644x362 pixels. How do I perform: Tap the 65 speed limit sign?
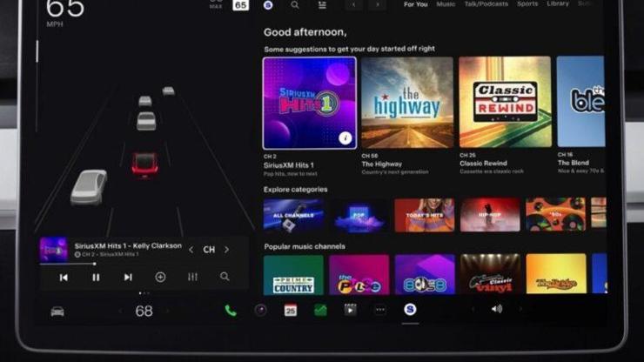tap(240, 5)
